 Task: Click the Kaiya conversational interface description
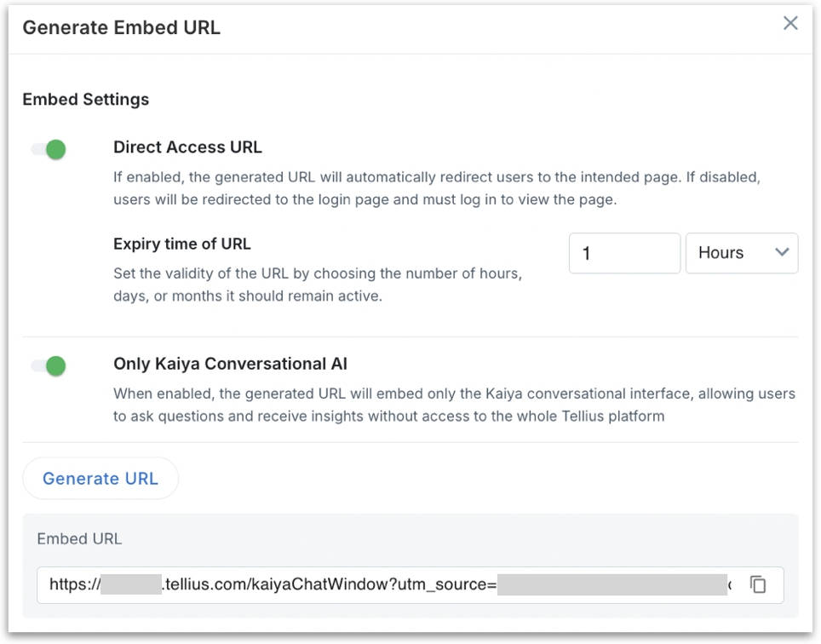(453, 405)
